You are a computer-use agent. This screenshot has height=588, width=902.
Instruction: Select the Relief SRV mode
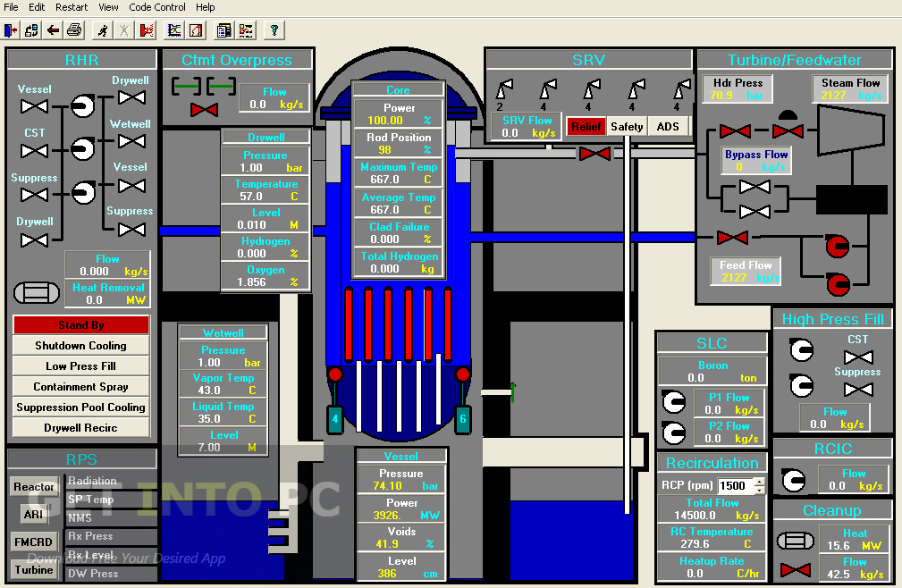point(586,127)
